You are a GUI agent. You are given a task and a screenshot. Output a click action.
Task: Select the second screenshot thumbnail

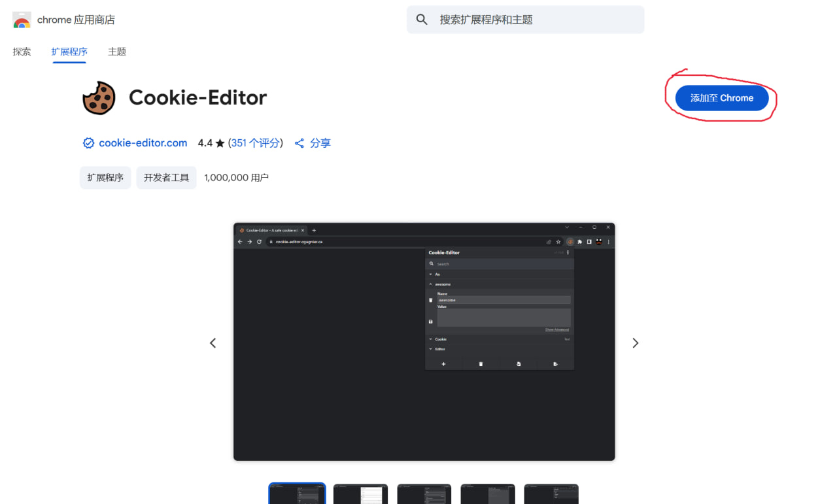coord(360,494)
